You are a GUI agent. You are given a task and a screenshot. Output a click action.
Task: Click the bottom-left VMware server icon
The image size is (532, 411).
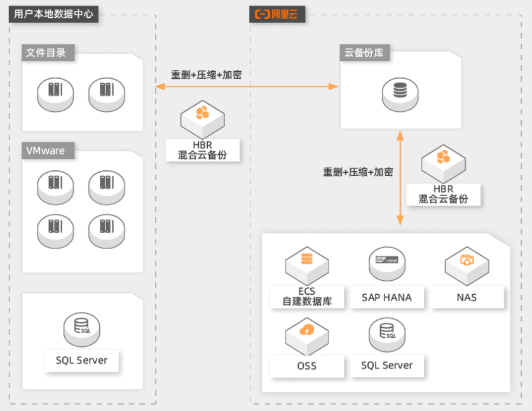(x=55, y=231)
